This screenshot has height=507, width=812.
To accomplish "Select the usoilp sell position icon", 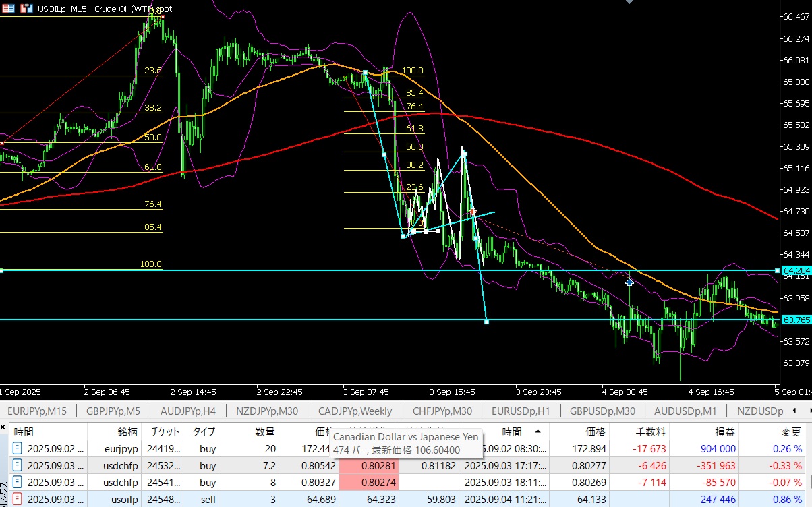I will pyautogui.click(x=18, y=500).
